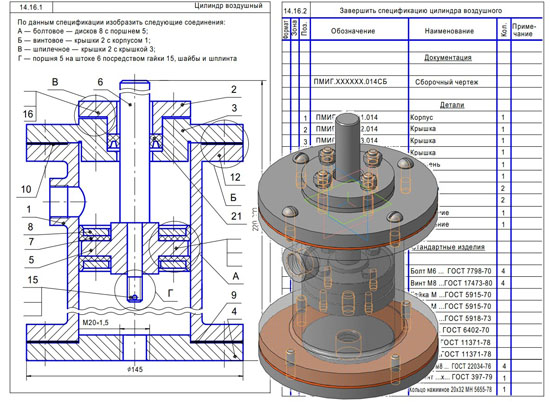Select the line "В — шпилечное — крышки 2 с крышкой 3"

click(86, 49)
